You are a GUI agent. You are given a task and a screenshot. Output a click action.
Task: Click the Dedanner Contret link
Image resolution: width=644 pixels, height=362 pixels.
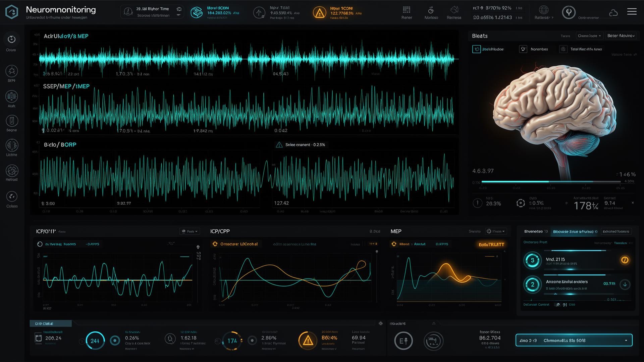point(536,305)
